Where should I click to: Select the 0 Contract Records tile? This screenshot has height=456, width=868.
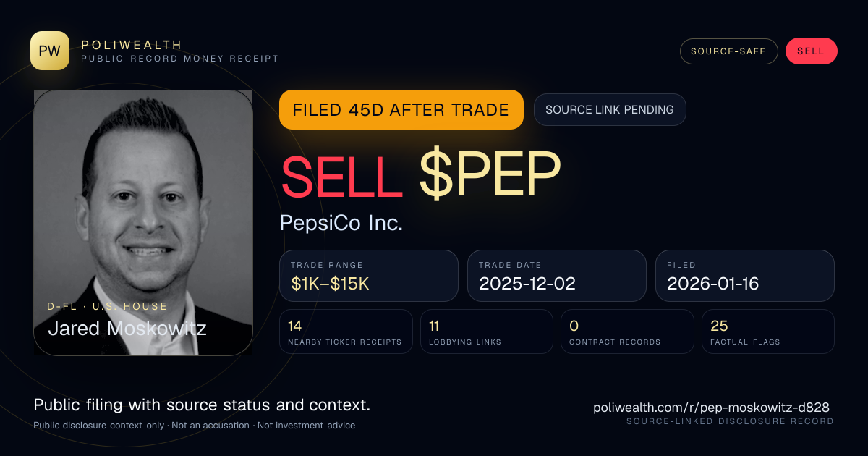click(x=627, y=332)
